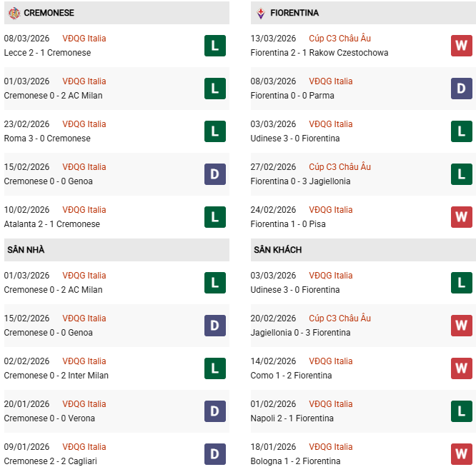Open the Atalanta 2 - 1 Cremonese match
The height and width of the screenshot is (472, 476).
(x=51, y=224)
